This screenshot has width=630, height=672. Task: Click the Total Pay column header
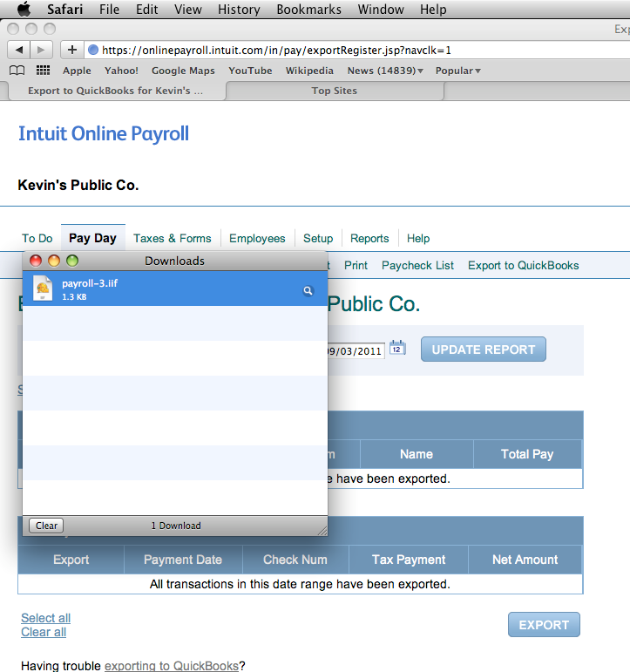pyautogui.click(x=527, y=454)
